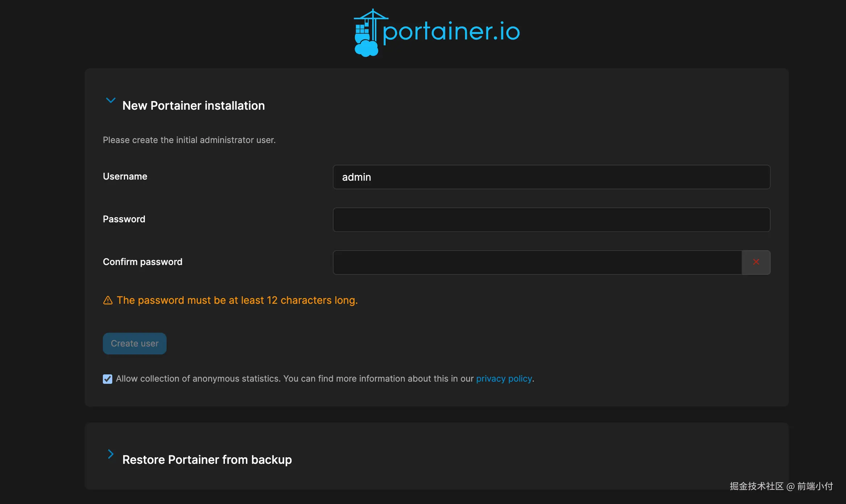The image size is (846, 504).
Task: Click the orange warning triangle icon
Action: point(108,301)
